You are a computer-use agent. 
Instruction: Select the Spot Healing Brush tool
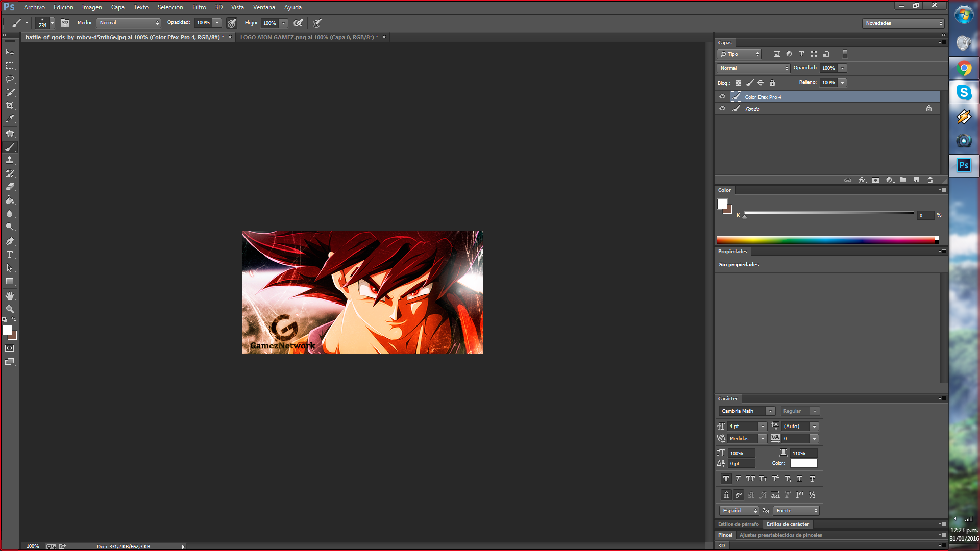point(10,134)
